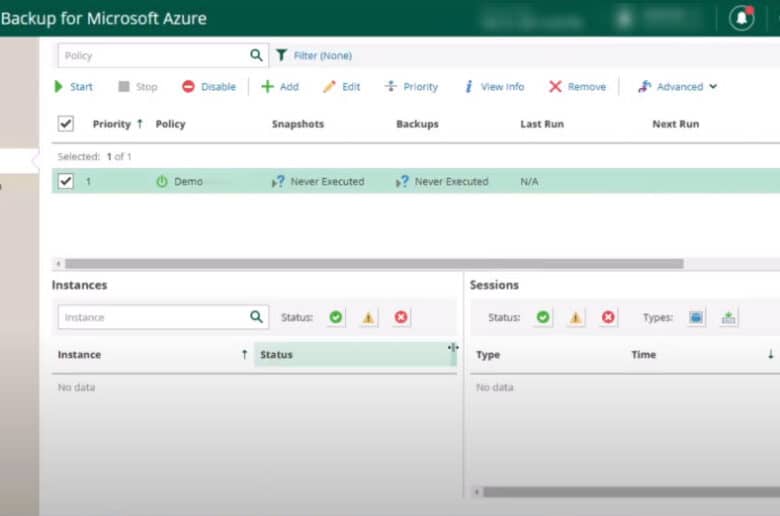Uncheck the Demo policy row checkbox

coord(66,181)
